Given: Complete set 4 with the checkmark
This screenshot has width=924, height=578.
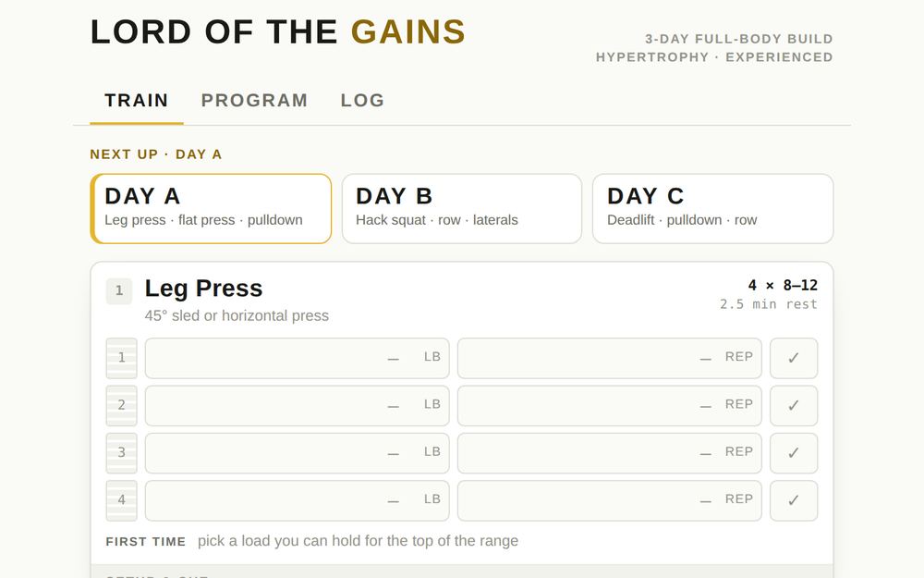Looking at the screenshot, I should point(793,500).
